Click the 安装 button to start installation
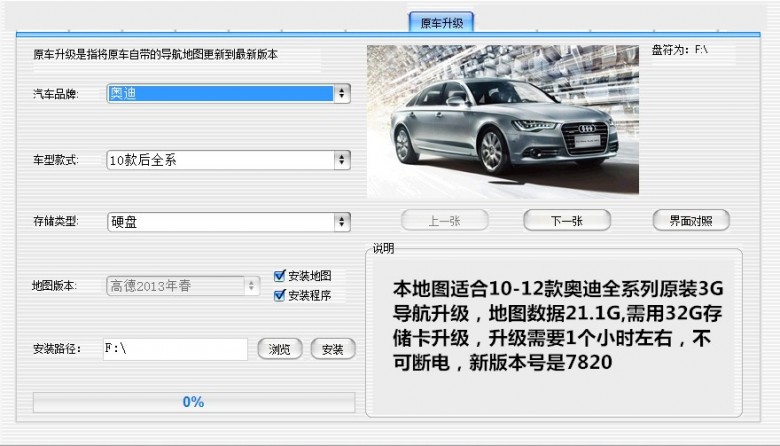 (x=333, y=349)
